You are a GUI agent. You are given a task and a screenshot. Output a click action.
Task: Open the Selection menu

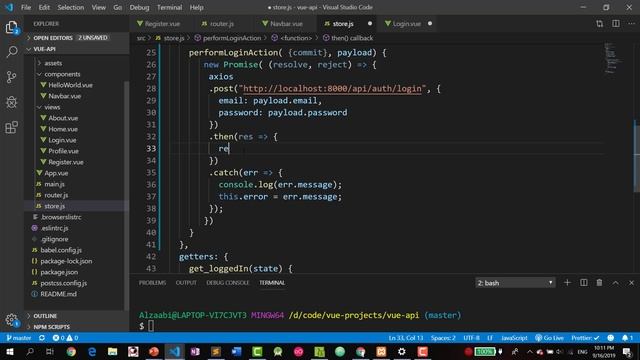(71, 7)
